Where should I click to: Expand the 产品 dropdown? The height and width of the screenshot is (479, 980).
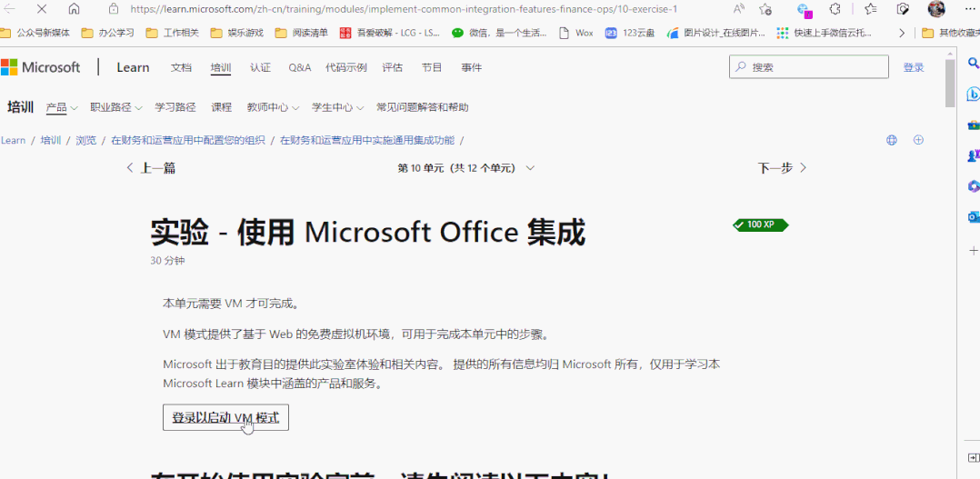(62, 107)
